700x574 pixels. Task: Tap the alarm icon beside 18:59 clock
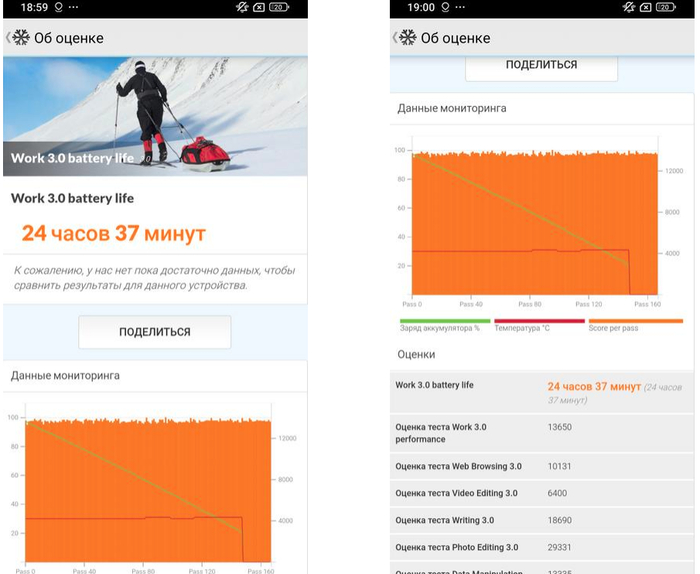click(x=57, y=7)
